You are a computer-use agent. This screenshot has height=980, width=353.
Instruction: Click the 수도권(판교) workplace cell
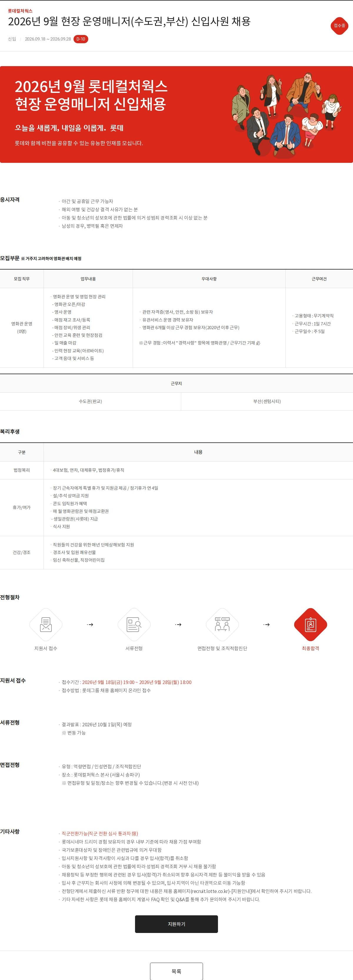point(90,401)
